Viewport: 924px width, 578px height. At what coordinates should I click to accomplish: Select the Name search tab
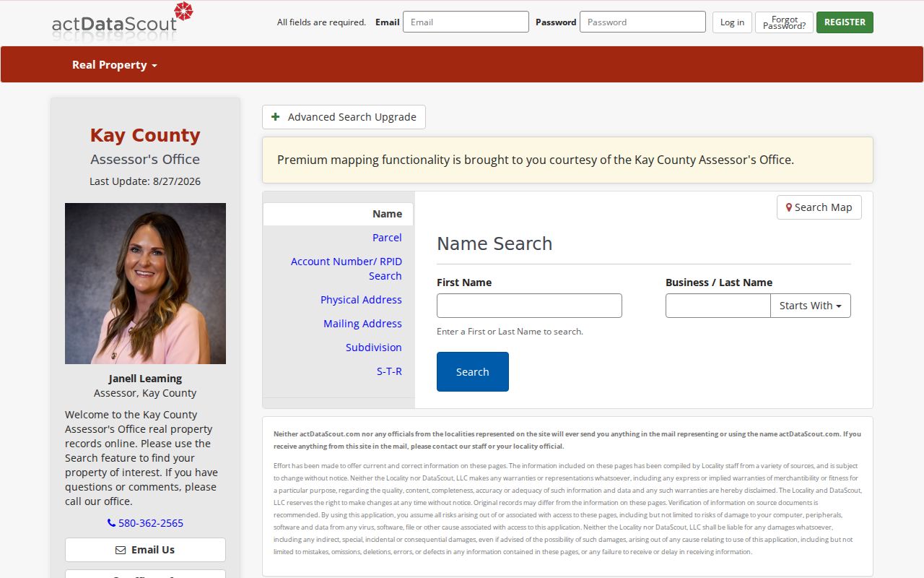point(338,214)
